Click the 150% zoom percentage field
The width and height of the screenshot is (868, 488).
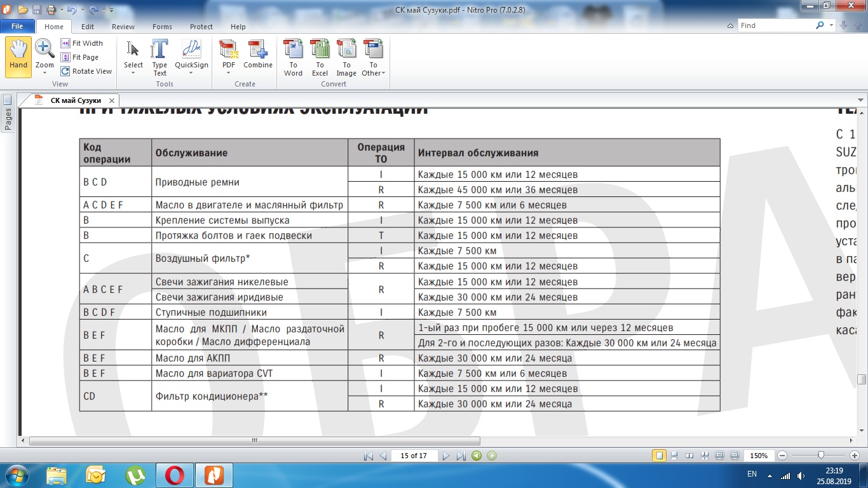click(759, 456)
